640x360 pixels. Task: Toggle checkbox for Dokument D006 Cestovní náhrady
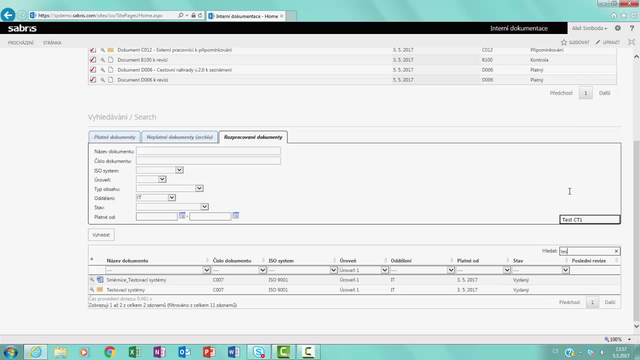93,70
